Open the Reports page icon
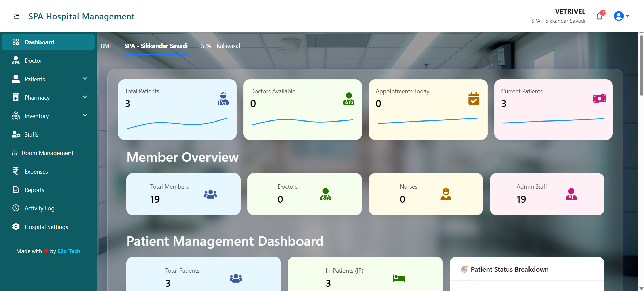Screen dimensions: 644x291 (x=16, y=190)
